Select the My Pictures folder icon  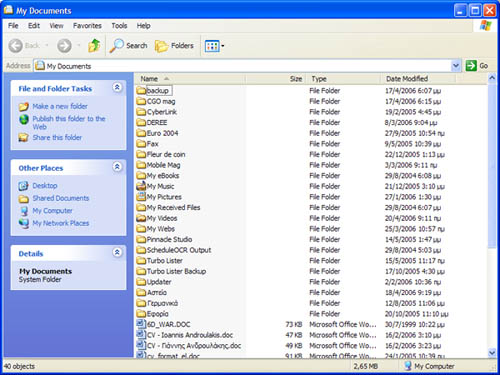pyautogui.click(x=141, y=197)
